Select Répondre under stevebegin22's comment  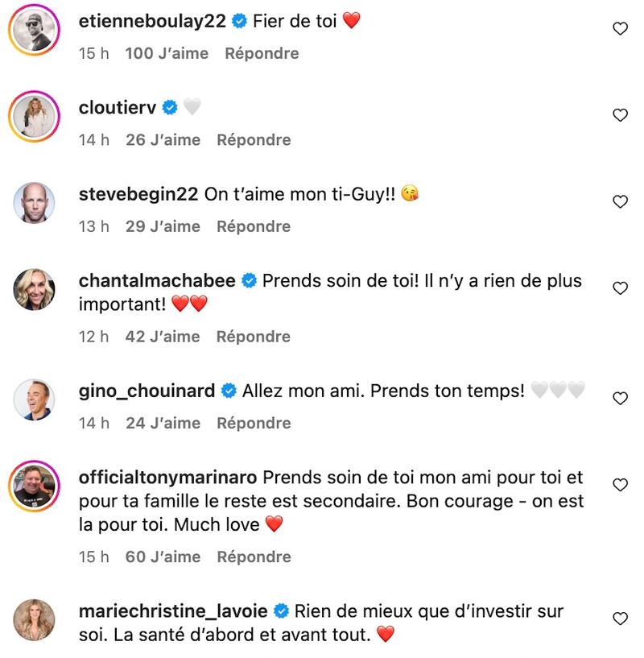(x=254, y=226)
